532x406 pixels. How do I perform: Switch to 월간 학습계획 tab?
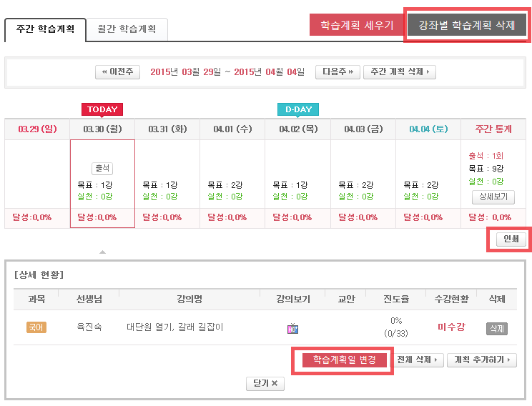[127, 29]
